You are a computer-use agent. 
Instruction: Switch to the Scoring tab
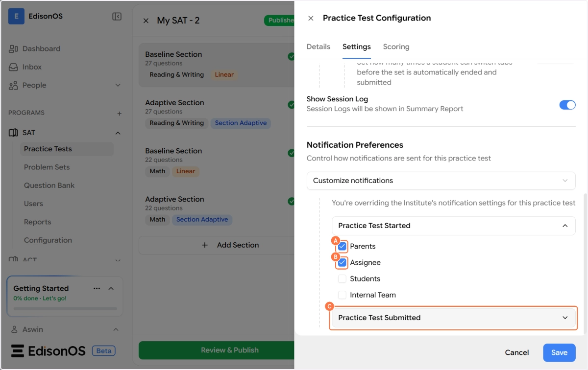396,47
